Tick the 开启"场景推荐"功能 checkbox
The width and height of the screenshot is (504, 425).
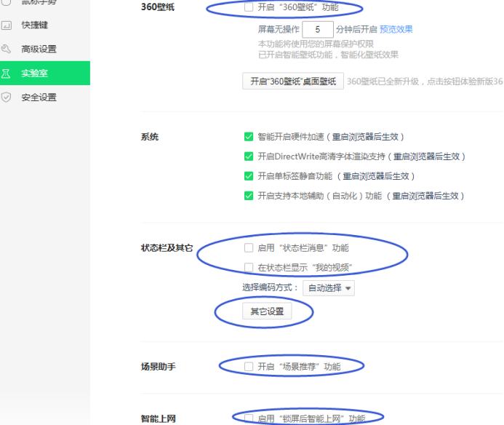pyautogui.click(x=249, y=367)
